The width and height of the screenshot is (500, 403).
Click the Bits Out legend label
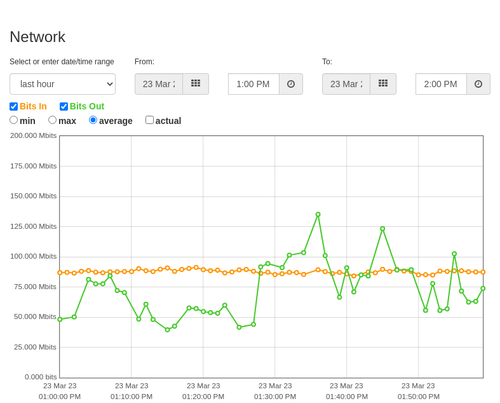pos(87,106)
